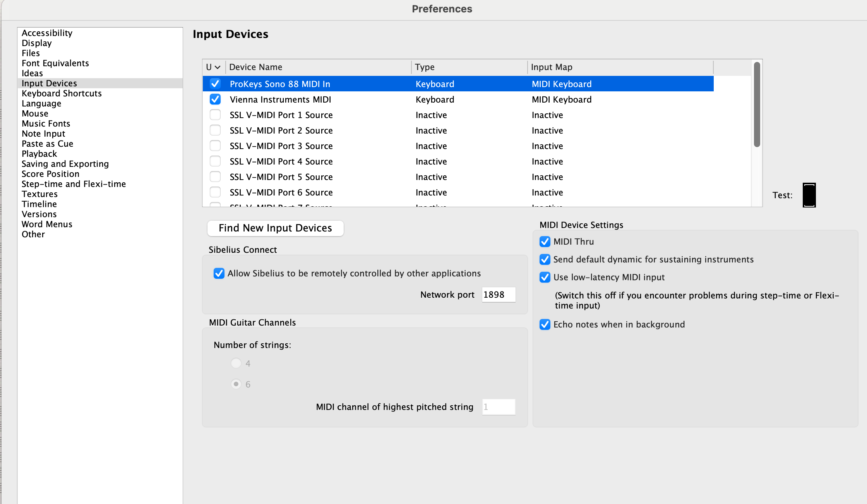Disable remote control by other applications
The width and height of the screenshot is (867, 504).
pyautogui.click(x=219, y=273)
